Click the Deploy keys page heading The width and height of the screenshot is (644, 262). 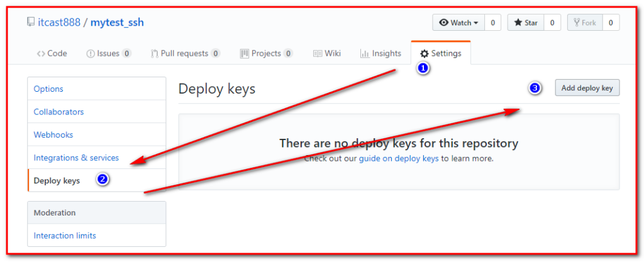pos(217,89)
